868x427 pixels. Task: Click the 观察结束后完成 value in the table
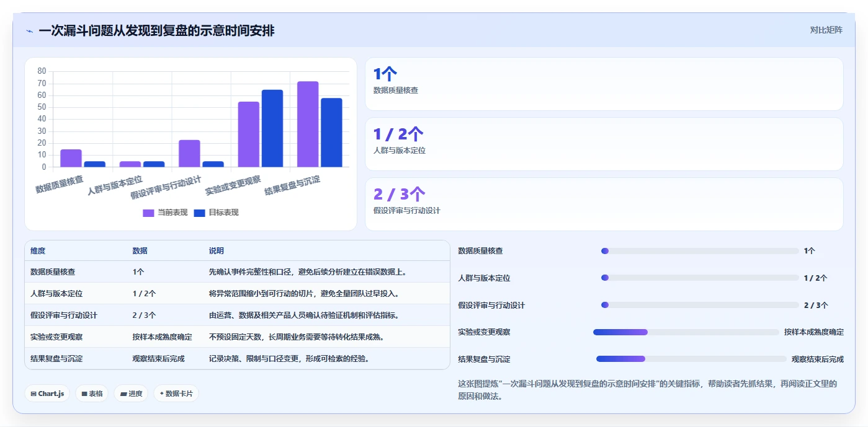point(158,359)
